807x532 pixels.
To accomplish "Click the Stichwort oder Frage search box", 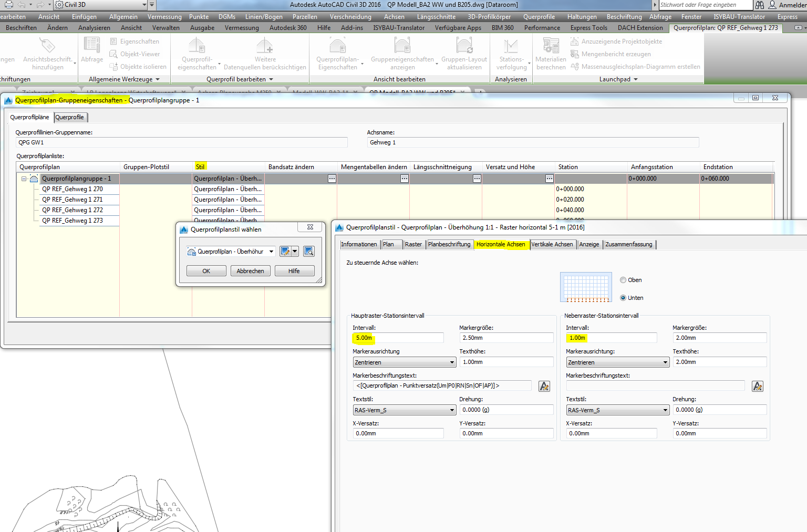I will tap(705, 5).
